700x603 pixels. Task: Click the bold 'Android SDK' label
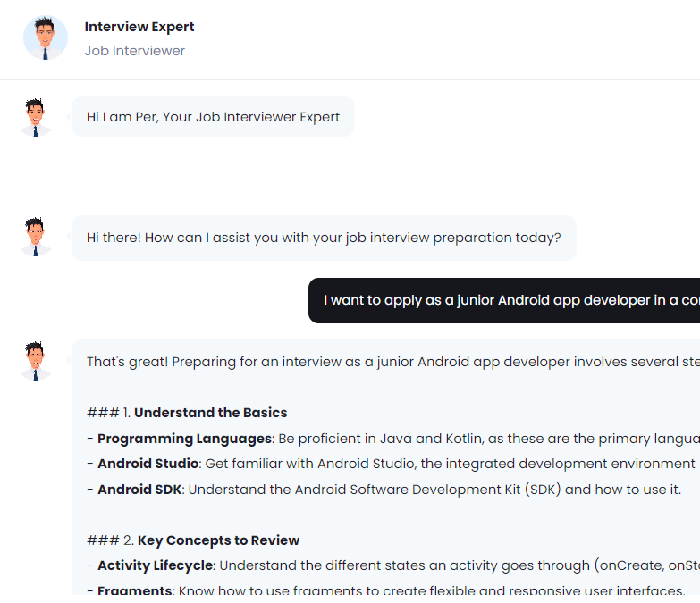point(139,490)
